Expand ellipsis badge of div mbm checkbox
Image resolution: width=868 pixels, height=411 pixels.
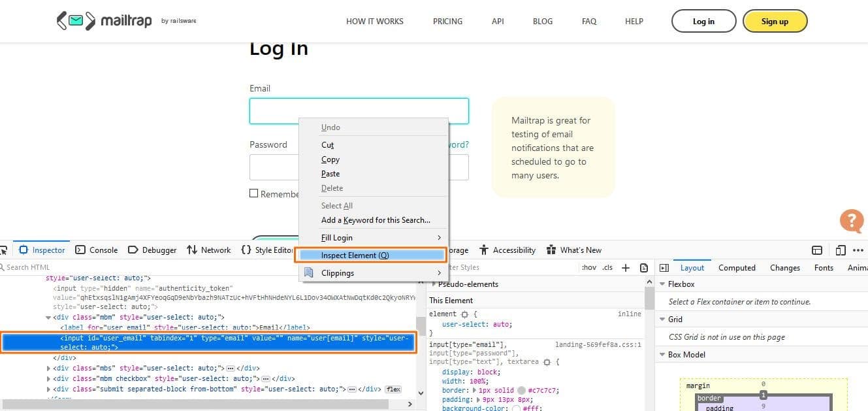click(x=266, y=378)
